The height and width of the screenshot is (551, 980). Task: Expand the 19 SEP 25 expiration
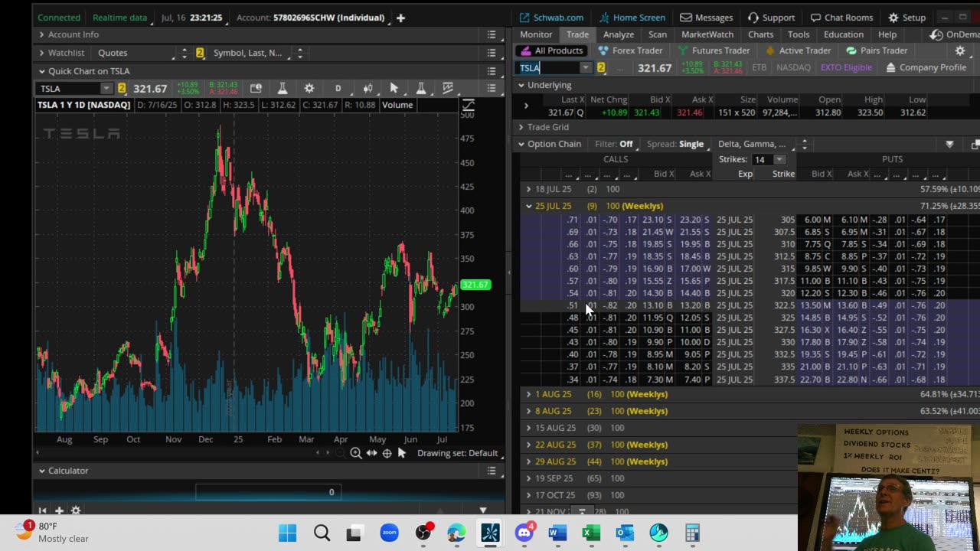[528, 478]
